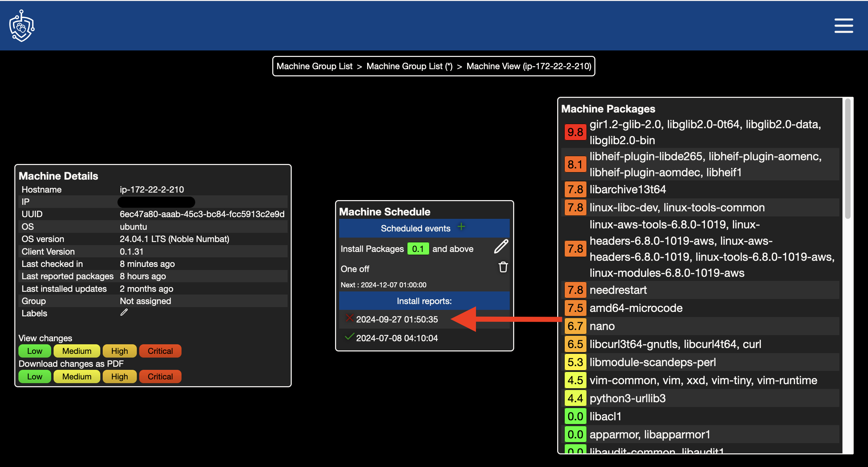The height and width of the screenshot is (467, 868).
Task: Select the amd64-microcode package row
Action: point(700,308)
